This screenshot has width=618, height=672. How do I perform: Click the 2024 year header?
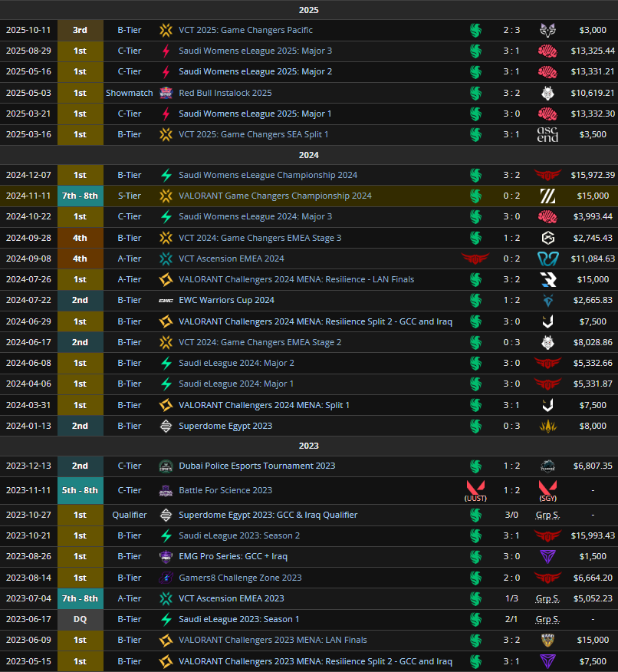coord(309,155)
